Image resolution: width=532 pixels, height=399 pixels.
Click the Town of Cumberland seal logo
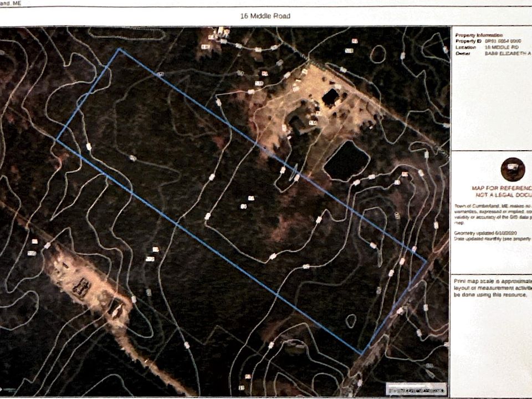(513, 169)
